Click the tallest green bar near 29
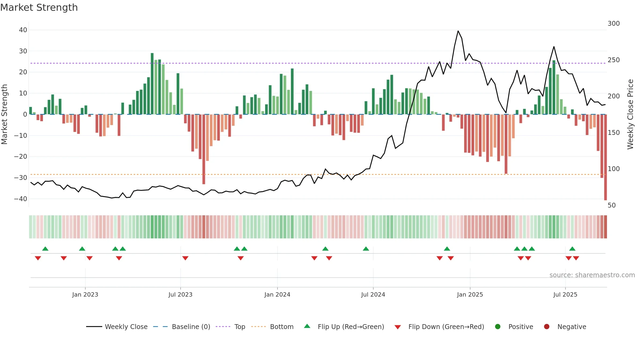 [x=152, y=84]
